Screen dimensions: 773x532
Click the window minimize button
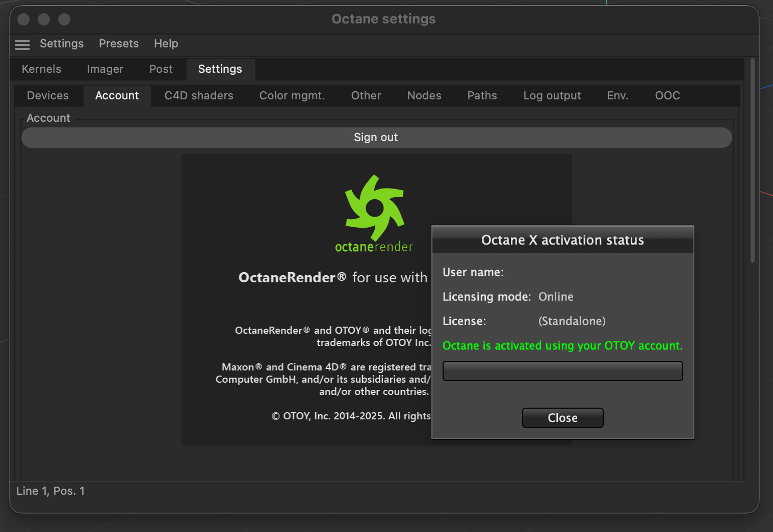point(44,19)
